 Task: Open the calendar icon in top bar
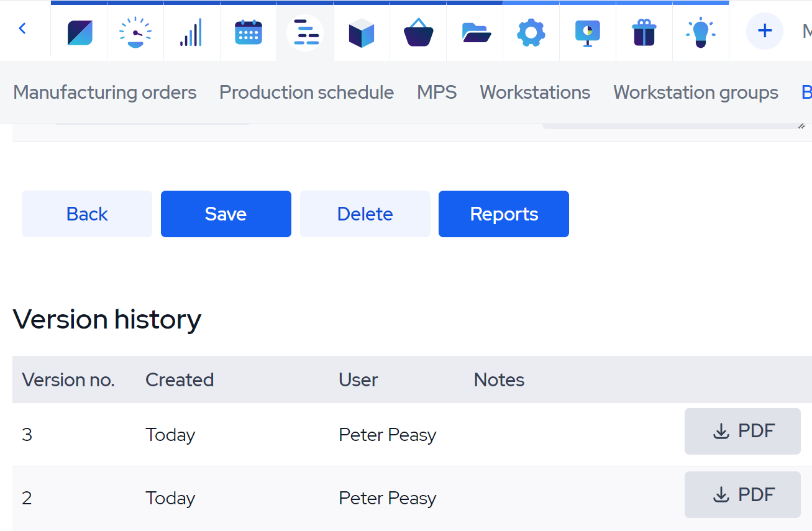point(249,32)
